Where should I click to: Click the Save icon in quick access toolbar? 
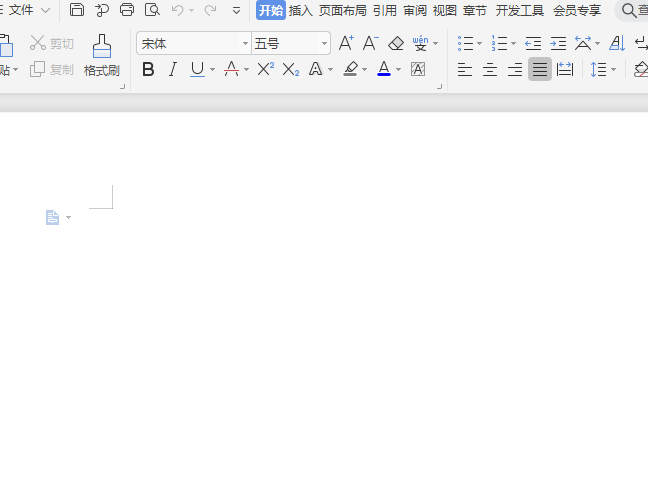77,10
